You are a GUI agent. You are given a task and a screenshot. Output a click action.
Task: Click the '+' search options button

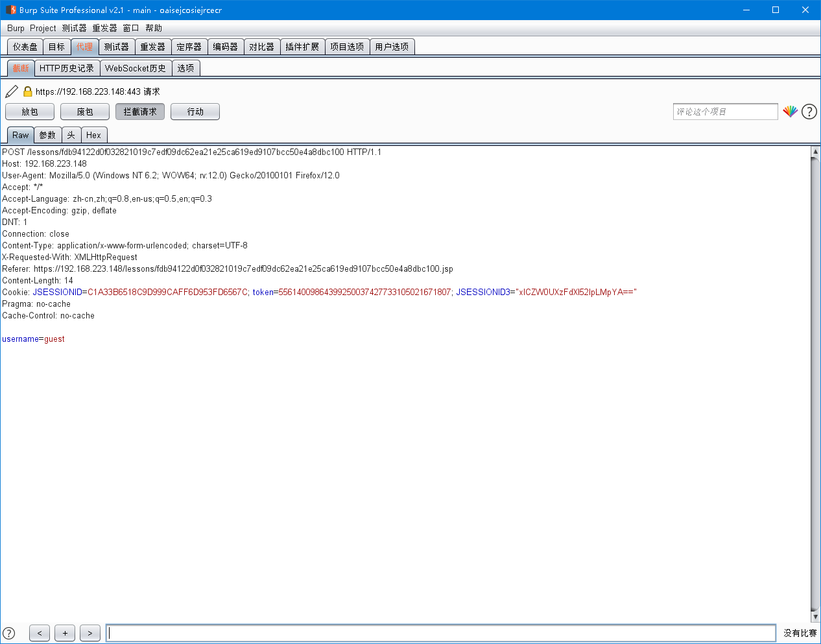pyautogui.click(x=65, y=633)
